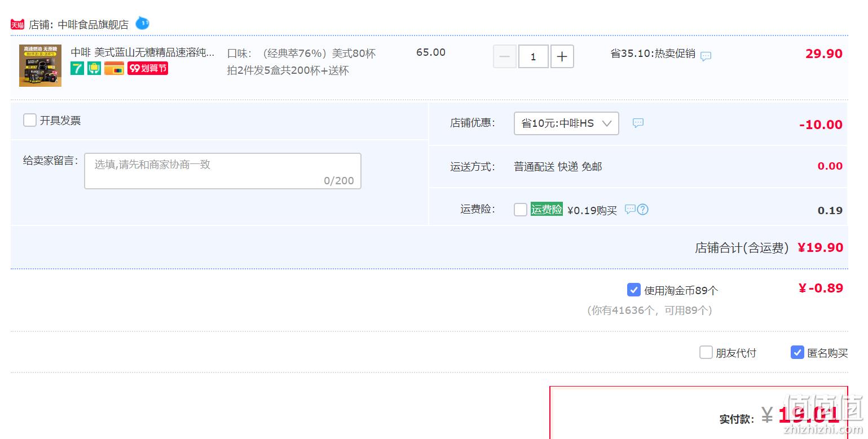The width and height of the screenshot is (868, 439).
Task: Click the 省35.10:热卖促销 promotion text
Action: pos(653,54)
